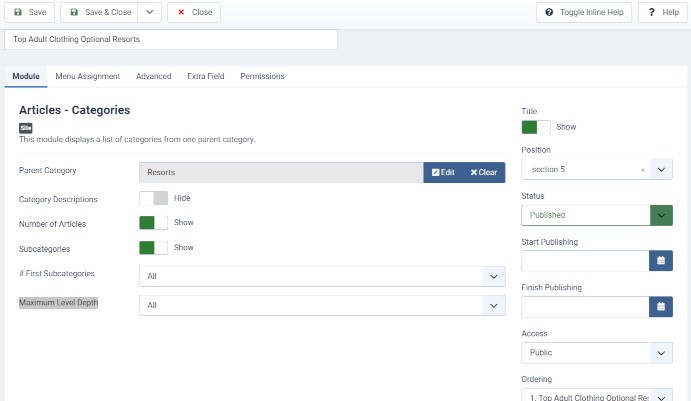Toggle the Title show switch
The image size is (691, 401).
536,127
